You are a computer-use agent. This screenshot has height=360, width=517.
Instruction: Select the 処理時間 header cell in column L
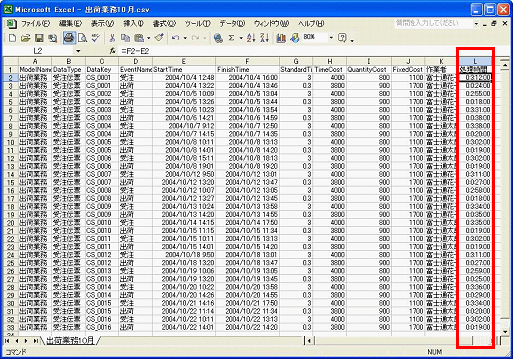(x=475, y=70)
